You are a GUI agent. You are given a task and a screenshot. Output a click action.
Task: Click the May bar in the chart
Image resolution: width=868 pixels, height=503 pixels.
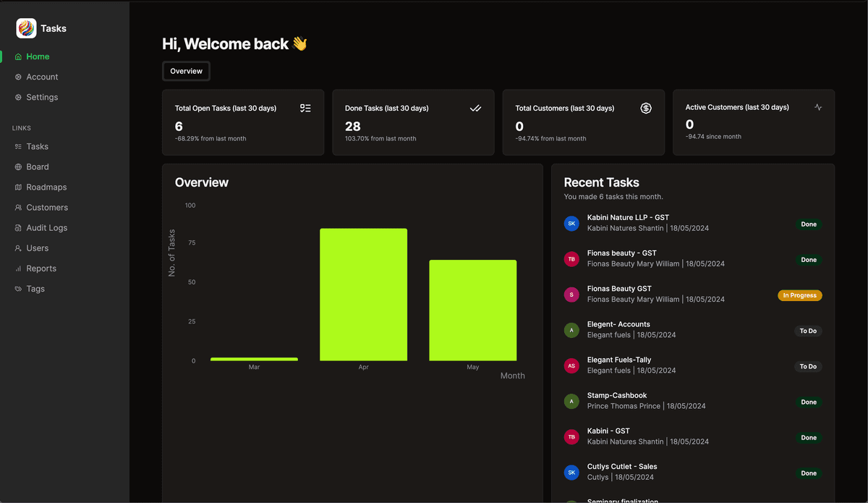click(x=472, y=310)
